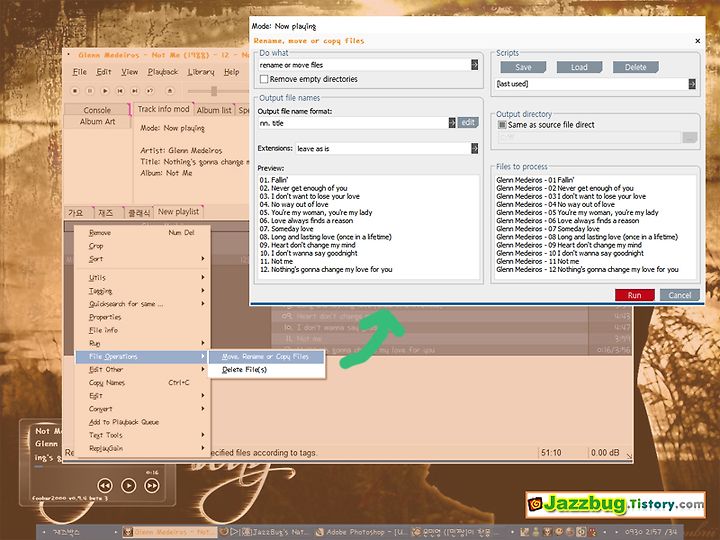The image size is (720, 540).
Task: Click the Load script button
Action: click(x=579, y=67)
